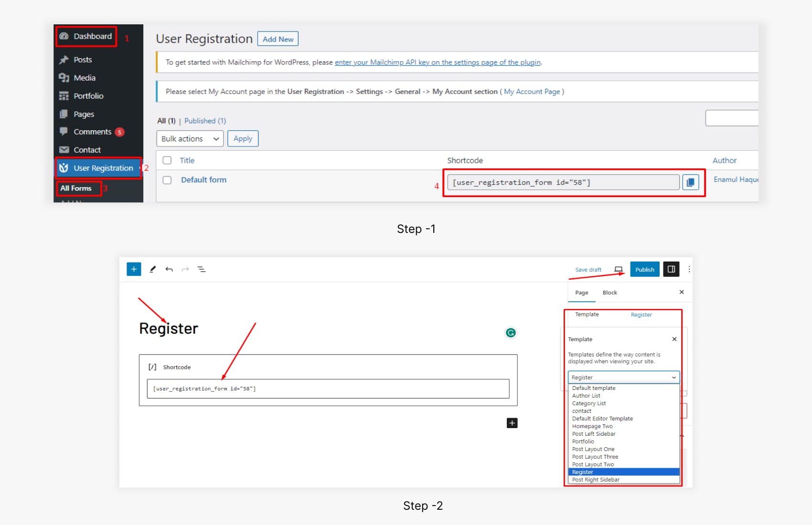Click the black add block plus button
Image resolution: width=812 pixels, height=525 pixels.
512,423
